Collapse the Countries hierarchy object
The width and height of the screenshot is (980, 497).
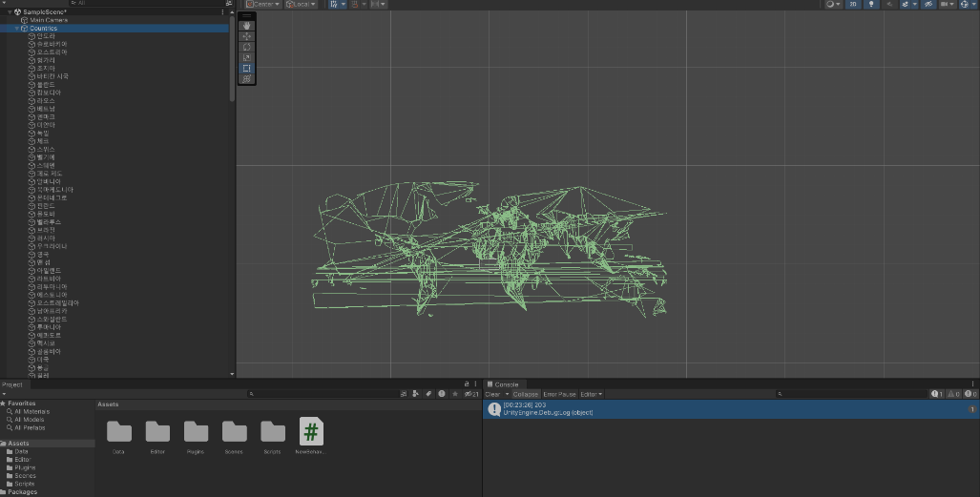click(x=16, y=29)
